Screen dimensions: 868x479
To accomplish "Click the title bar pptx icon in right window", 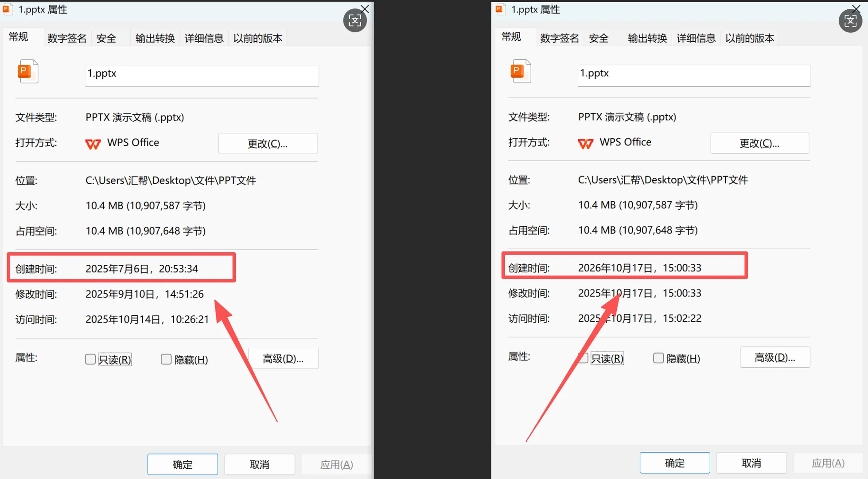I will [x=500, y=9].
